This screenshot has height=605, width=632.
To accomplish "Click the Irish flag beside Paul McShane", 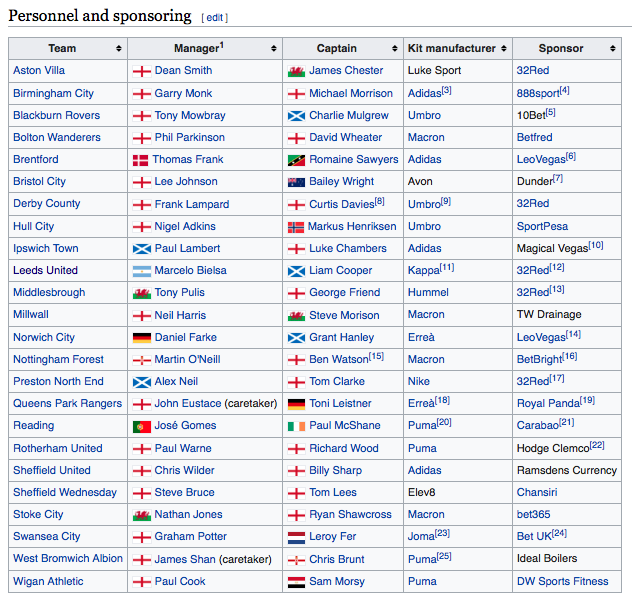I will [296, 426].
